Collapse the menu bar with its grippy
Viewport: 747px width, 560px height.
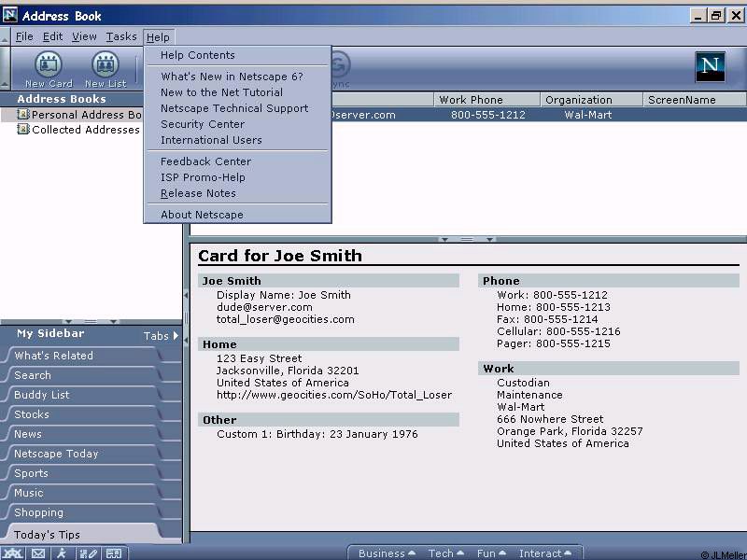click(x=5, y=36)
